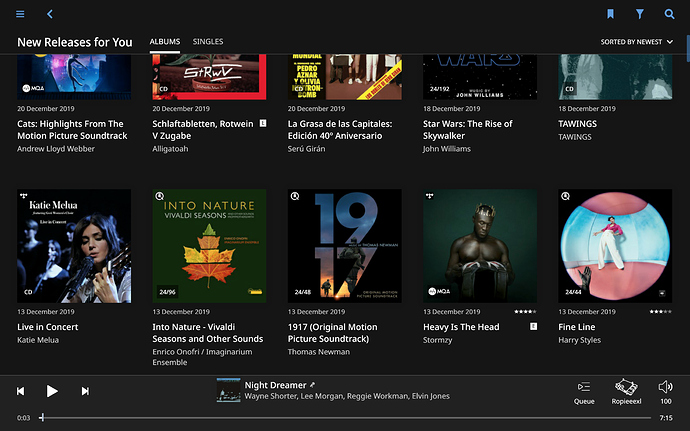The width and height of the screenshot is (690, 431).
Task: Open artist Katie Melua link
Action: coord(38,340)
